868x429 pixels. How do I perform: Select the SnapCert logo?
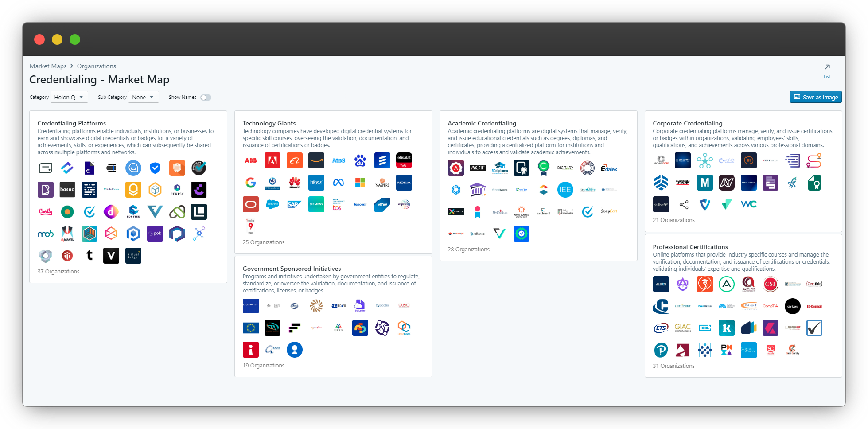click(x=609, y=212)
